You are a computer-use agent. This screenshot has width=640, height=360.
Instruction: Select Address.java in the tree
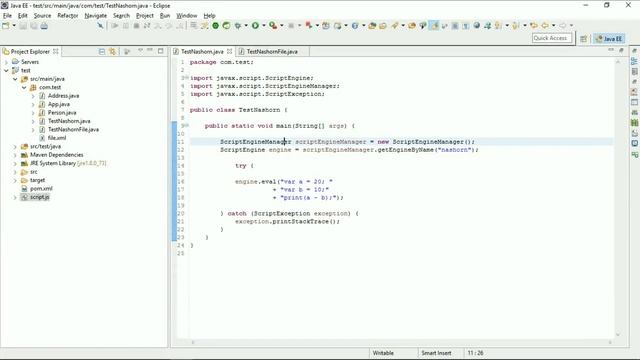[x=63, y=96]
